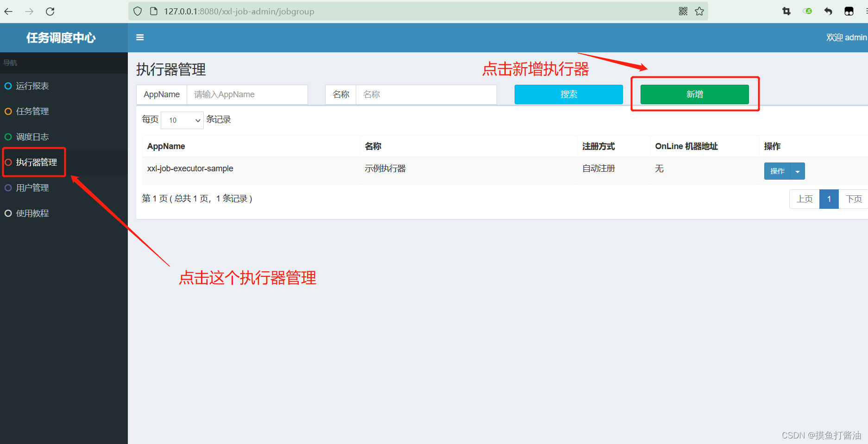Click circle icon beside 调度日志
Image resolution: width=868 pixels, height=444 pixels.
[x=8, y=137]
